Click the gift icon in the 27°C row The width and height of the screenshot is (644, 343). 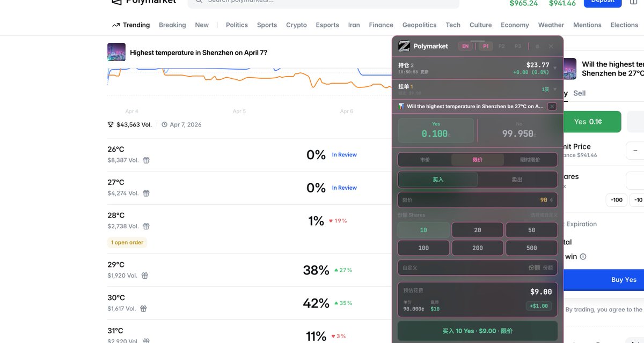click(146, 193)
